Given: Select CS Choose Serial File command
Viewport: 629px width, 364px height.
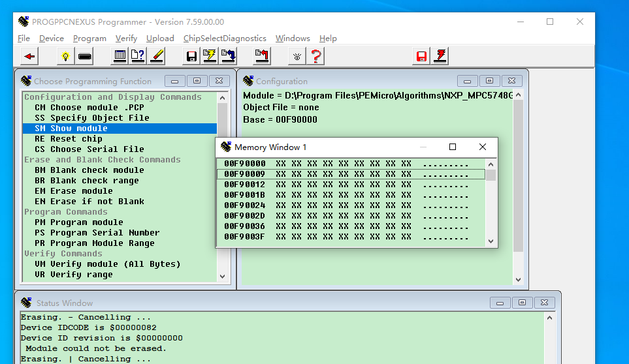Looking at the screenshot, I should pyautogui.click(x=120, y=149).
